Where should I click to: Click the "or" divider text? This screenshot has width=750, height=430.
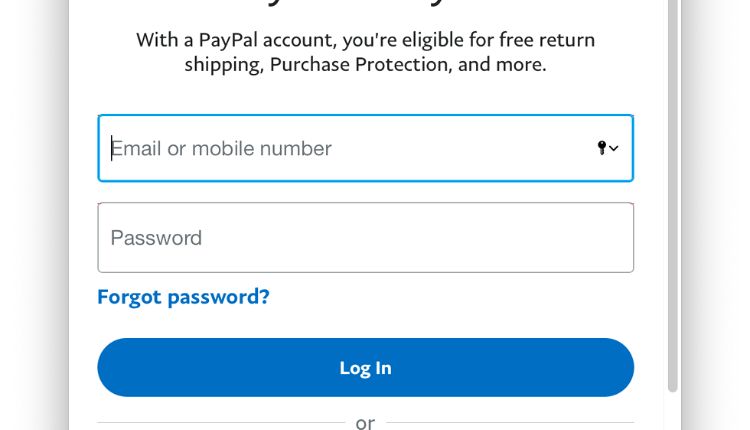coord(365,423)
